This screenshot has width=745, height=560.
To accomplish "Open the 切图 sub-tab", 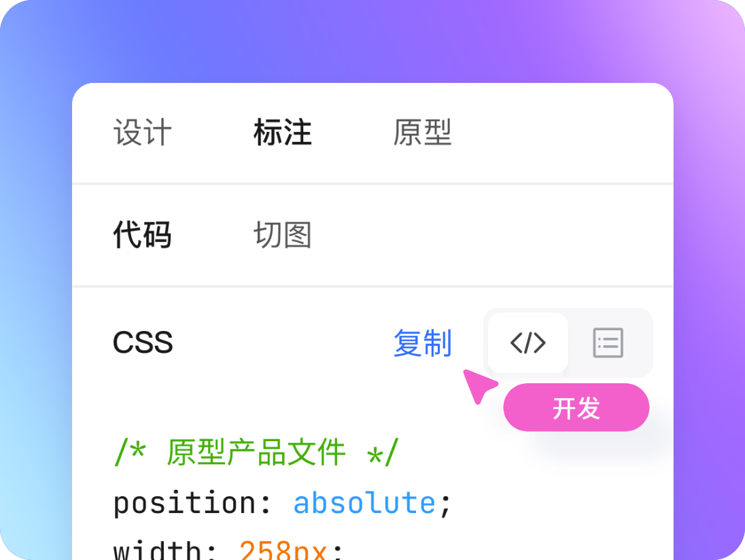I will pyautogui.click(x=282, y=235).
